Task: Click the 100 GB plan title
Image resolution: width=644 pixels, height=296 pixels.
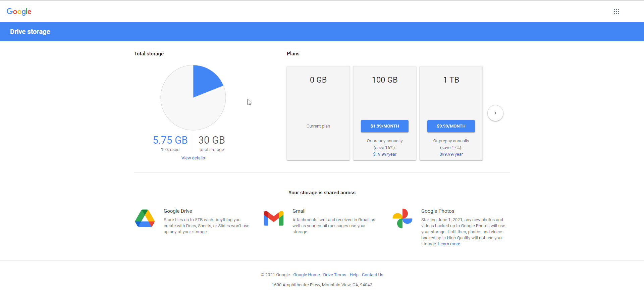Action: [385, 80]
